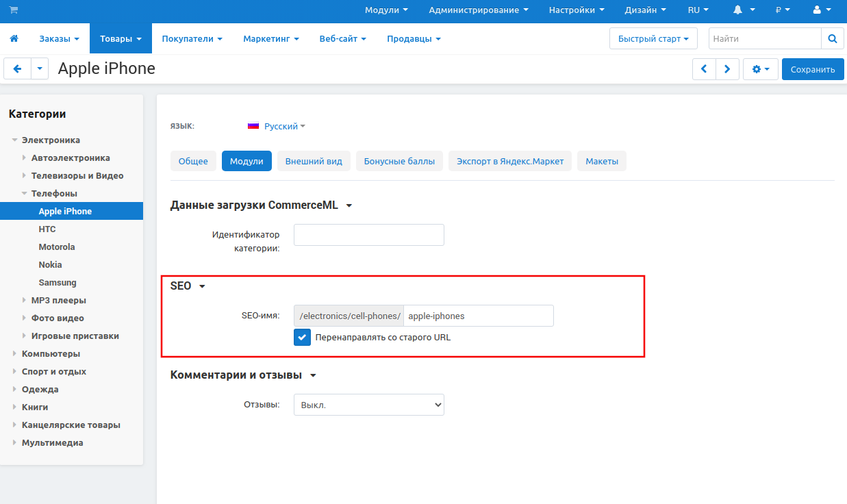Go to the next category arrow

coord(727,69)
